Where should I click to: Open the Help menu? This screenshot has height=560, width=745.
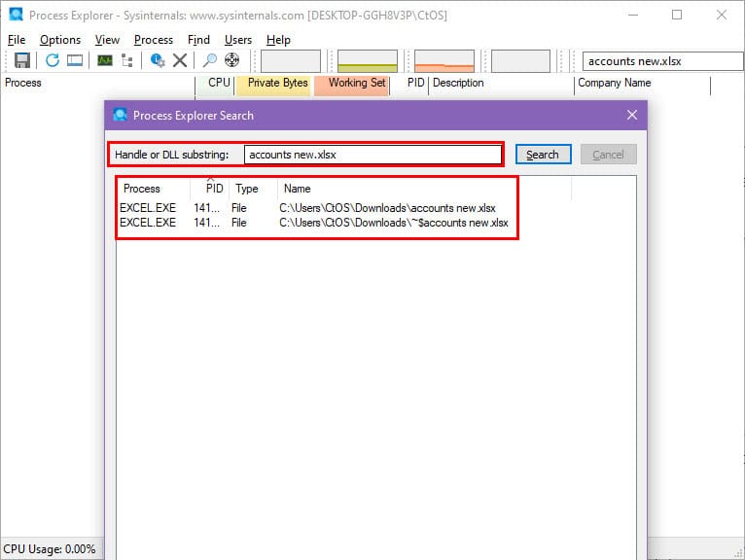(278, 40)
